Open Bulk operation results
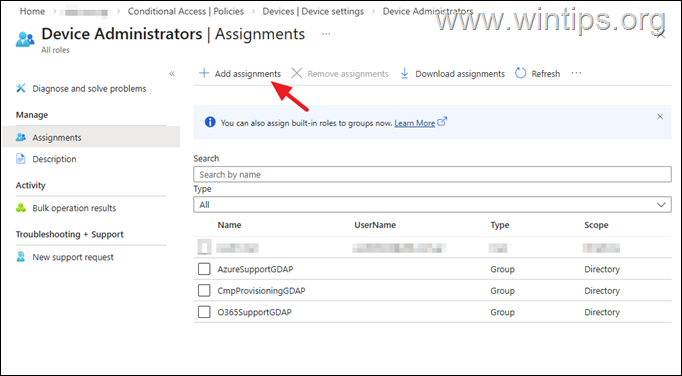Image resolution: width=682 pixels, height=376 pixels. (74, 208)
